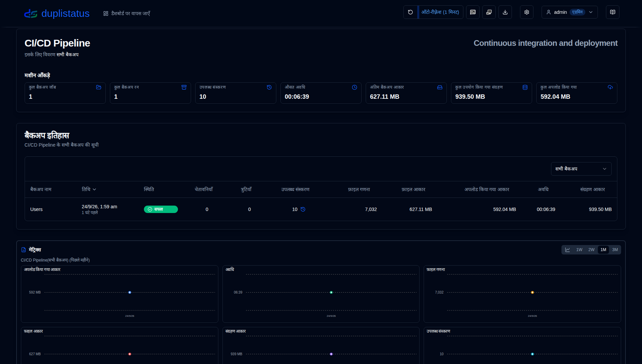642x364 pixels.
Task: Click the स्थिति column header
Action: coord(149,189)
